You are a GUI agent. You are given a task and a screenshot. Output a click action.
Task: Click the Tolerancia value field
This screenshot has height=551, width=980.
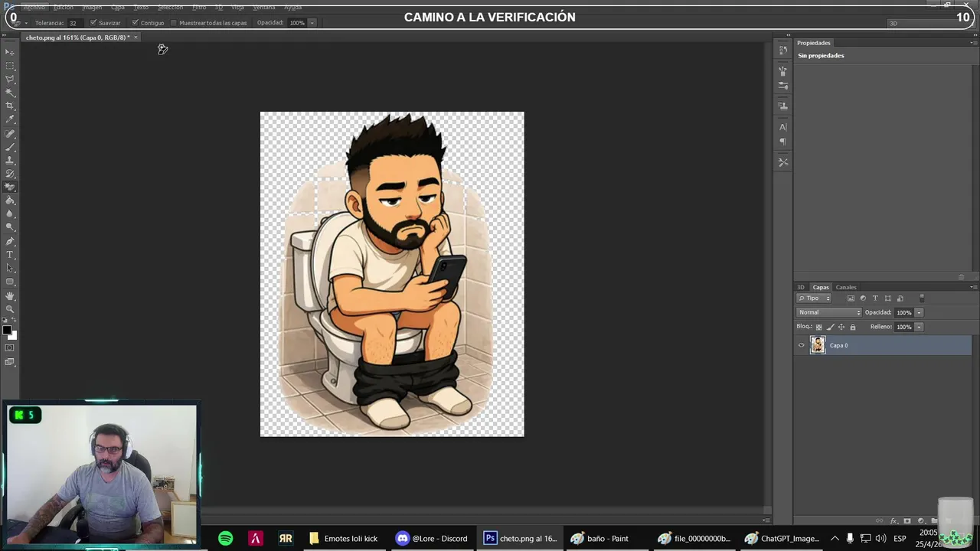tap(74, 23)
